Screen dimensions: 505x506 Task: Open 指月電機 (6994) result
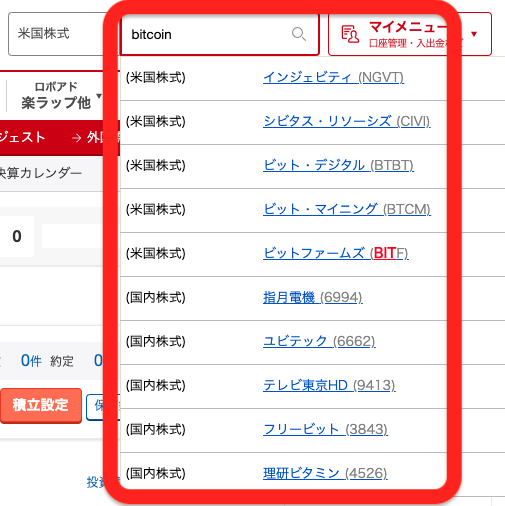pyautogui.click(x=313, y=298)
